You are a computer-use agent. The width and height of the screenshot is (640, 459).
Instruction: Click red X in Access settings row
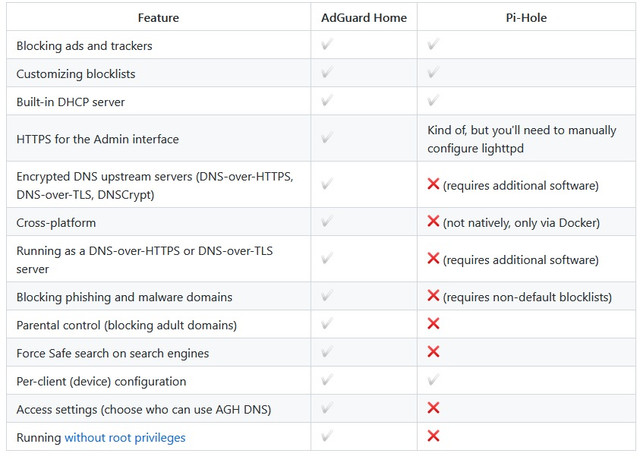click(433, 408)
